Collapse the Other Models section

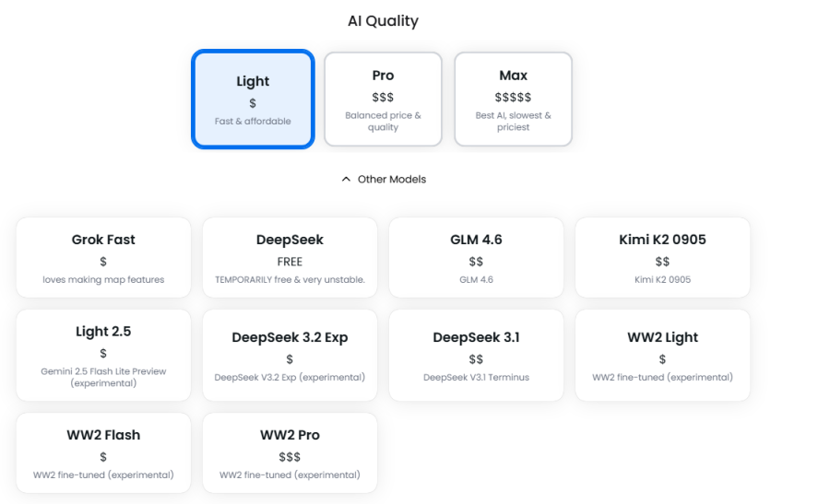391,180
